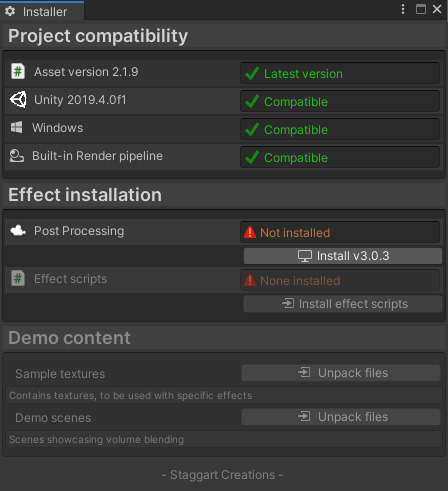Install Post Processing v3.0.3
Viewport: 448px width, 491px height.
pyautogui.click(x=343, y=256)
